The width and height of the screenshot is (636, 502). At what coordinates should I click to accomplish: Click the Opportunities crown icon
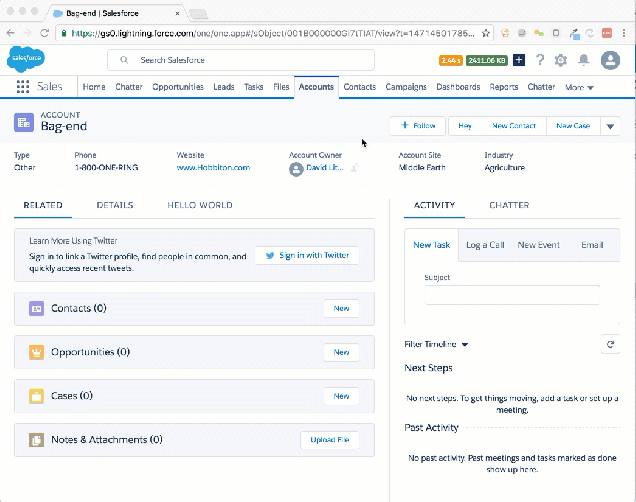(36, 352)
